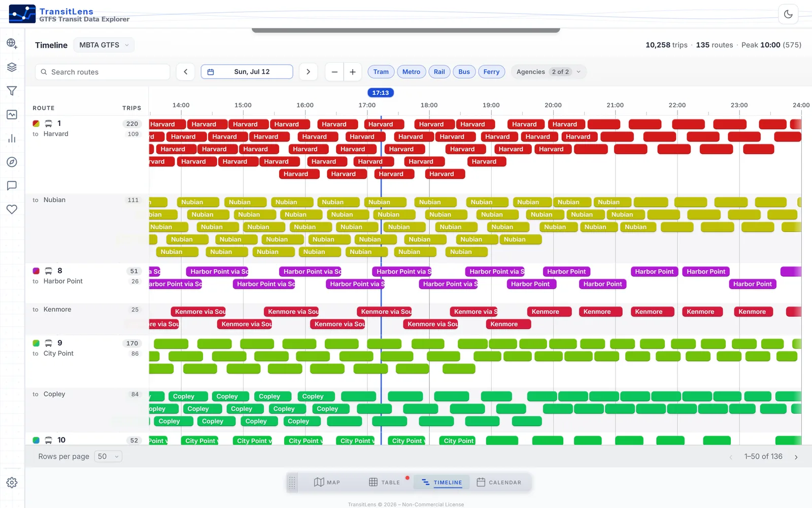Click the TransitLens logo icon

22,14
